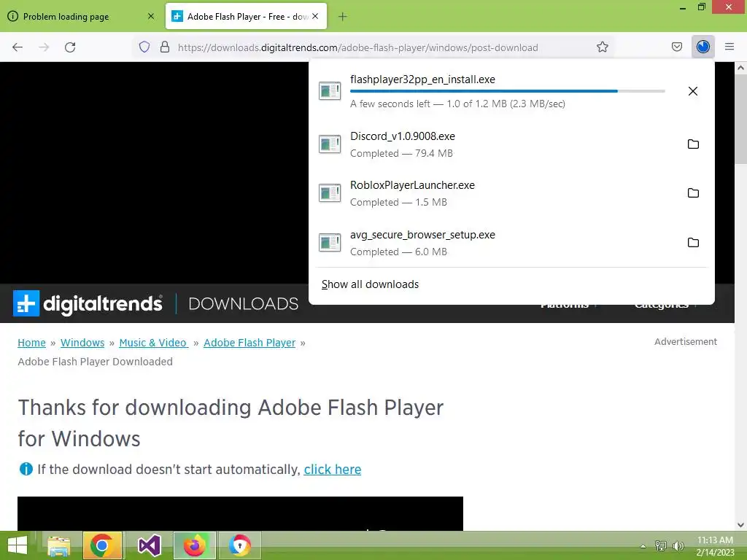Viewport: 747px width, 560px height.
Task: Open the Music & Video breadcrumb link
Action: pyautogui.click(x=153, y=343)
